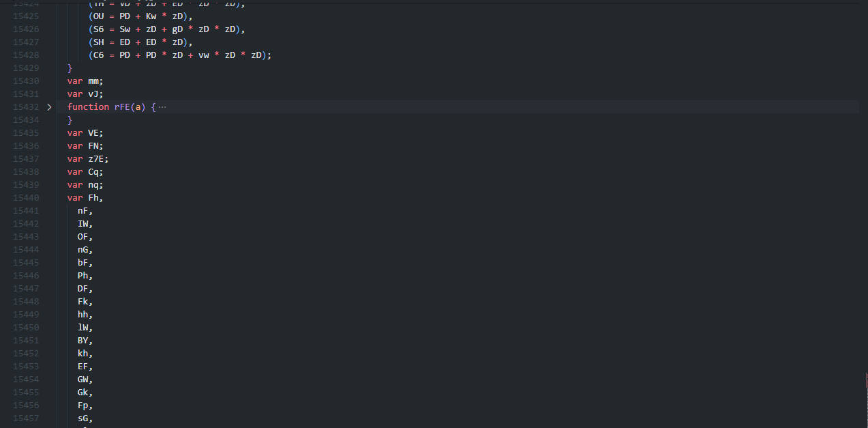This screenshot has height=428, width=868.
Task: Click the S6 identifier in the expression
Action: [98, 29]
